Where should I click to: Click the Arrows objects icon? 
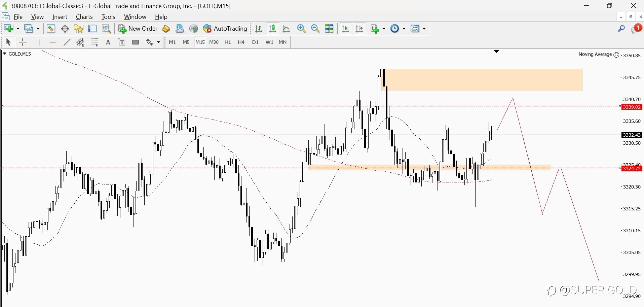[x=150, y=42]
